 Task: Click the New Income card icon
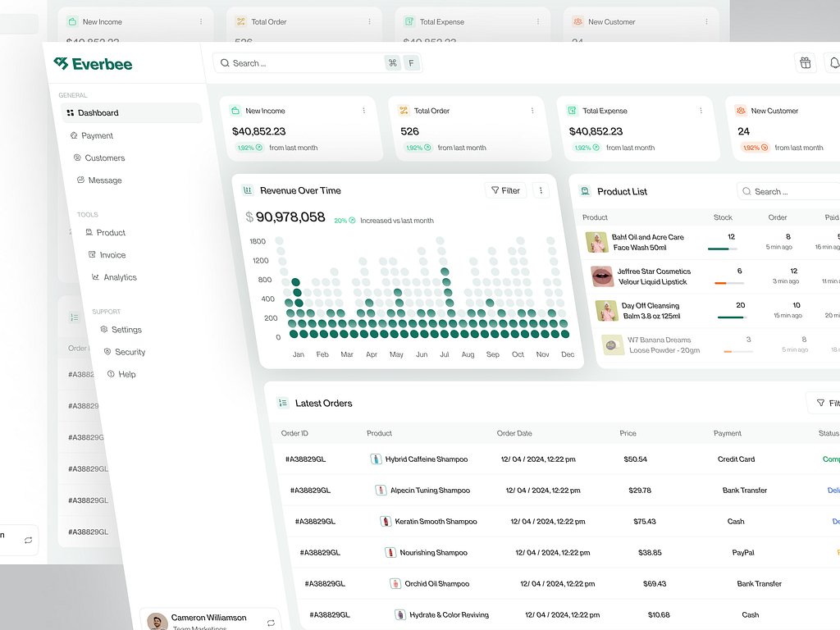(x=235, y=111)
